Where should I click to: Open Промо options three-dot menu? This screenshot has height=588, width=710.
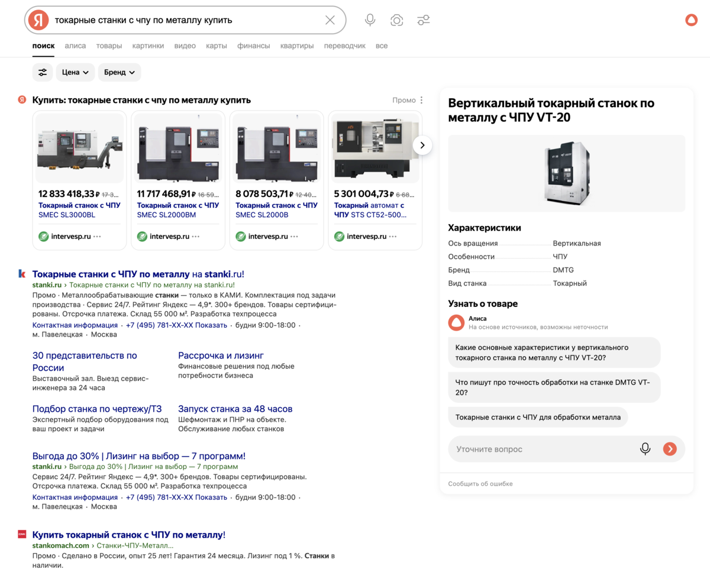tap(421, 100)
